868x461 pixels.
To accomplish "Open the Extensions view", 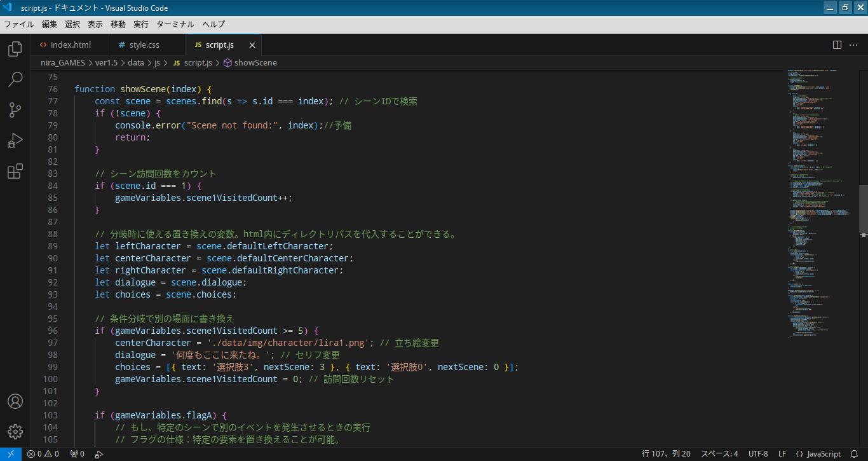I will [x=15, y=171].
